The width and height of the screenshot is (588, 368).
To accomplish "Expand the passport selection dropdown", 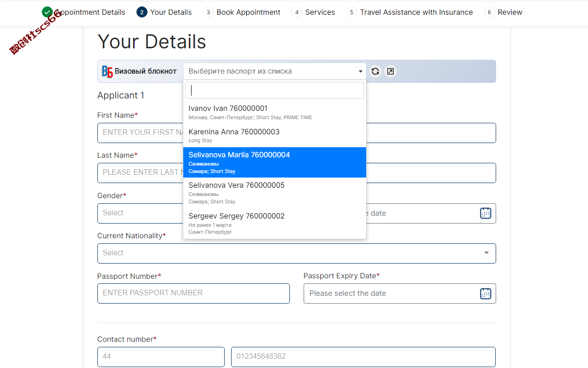I will 275,71.
